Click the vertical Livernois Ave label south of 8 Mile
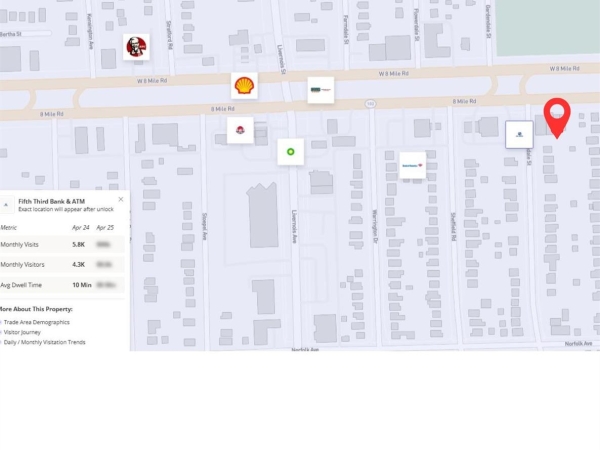Screen dimensions: 600x450 click(294, 226)
